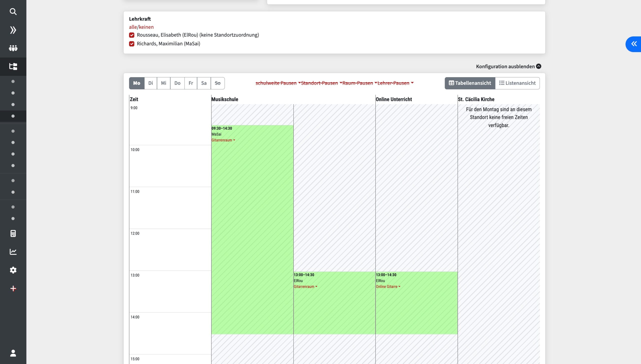Collapse Konfiguration ausblenden
Image resolution: width=641 pixels, height=364 pixels.
click(x=509, y=66)
